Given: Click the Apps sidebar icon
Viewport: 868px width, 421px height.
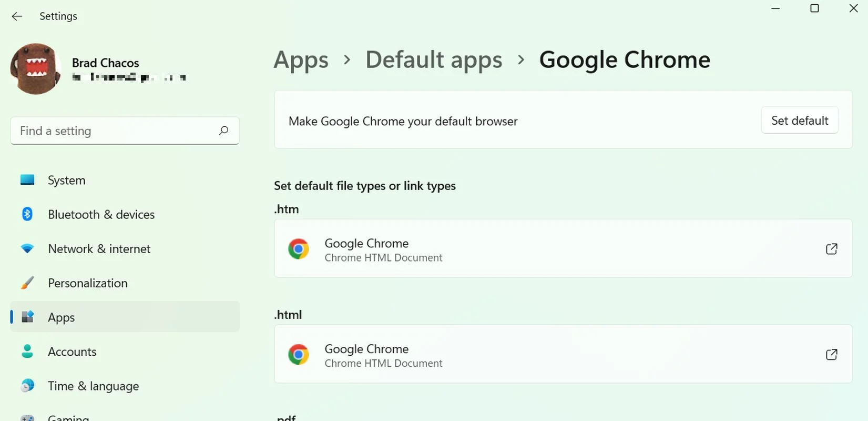Looking at the screenshot, I should coord(27,317).
